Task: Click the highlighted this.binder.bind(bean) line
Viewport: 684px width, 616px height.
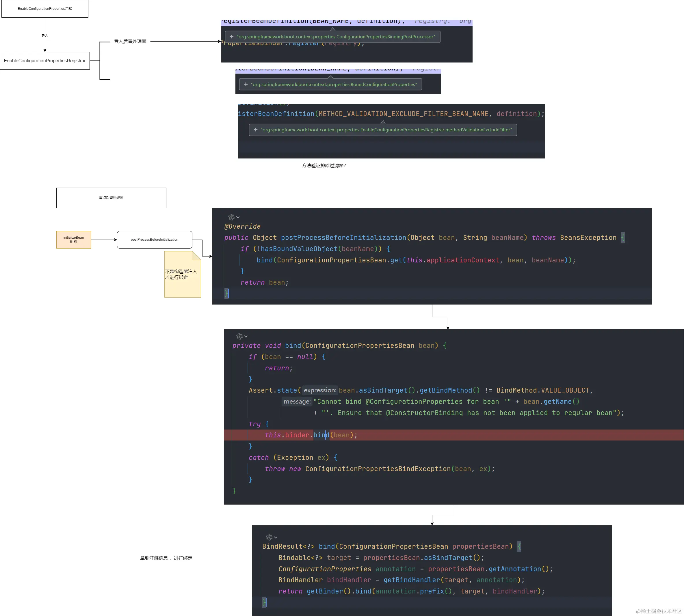Action: point(311,435)
